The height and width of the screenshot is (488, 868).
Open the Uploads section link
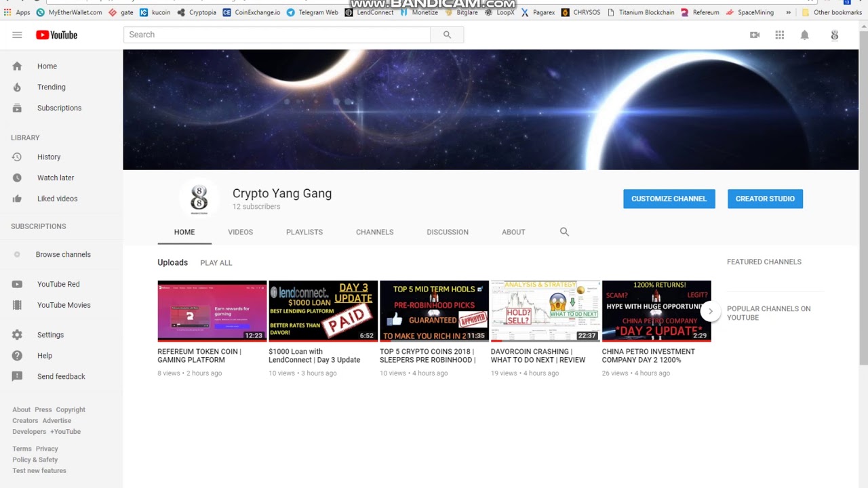pyautogui.click(x=173, y=262)
